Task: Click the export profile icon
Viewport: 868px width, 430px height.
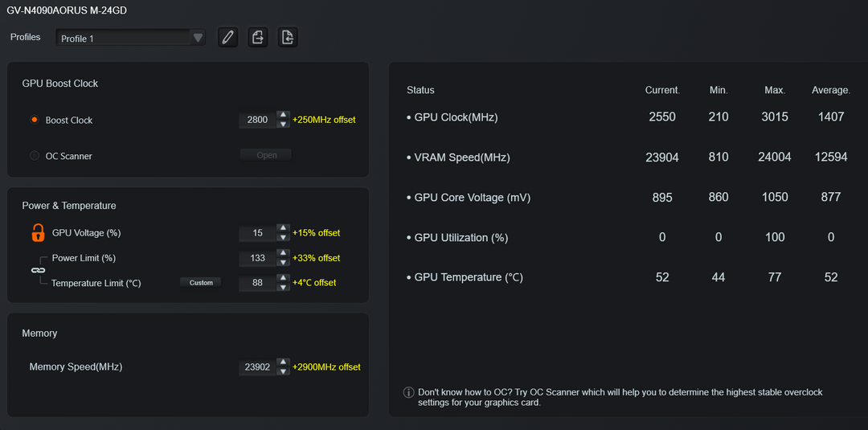Action: pyautogui.click(x=257, y=38)
